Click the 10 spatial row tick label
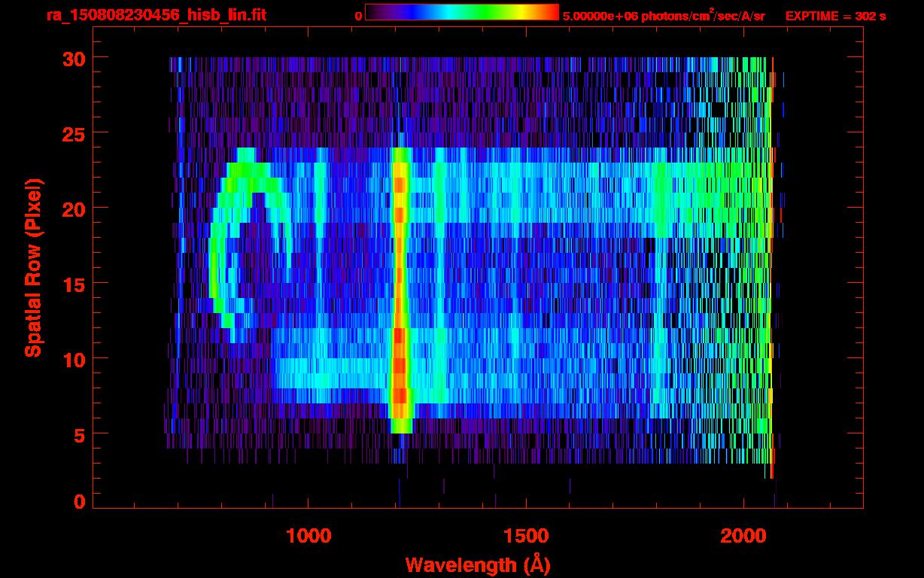 tap(73, 359)
